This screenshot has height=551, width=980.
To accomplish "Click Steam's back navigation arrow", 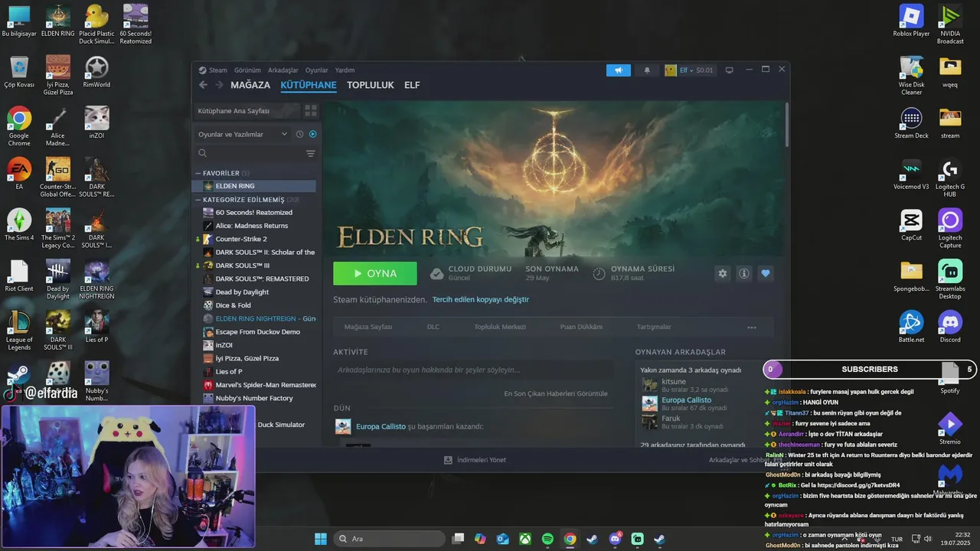I will (203, 85).
